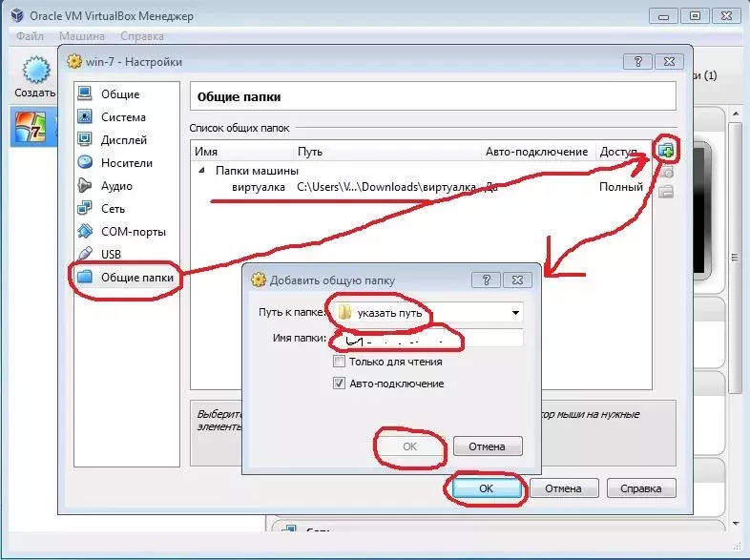Click the add folder dialog gear icon
Viewport: 750px width, 560px height.
tap(259, 280)
